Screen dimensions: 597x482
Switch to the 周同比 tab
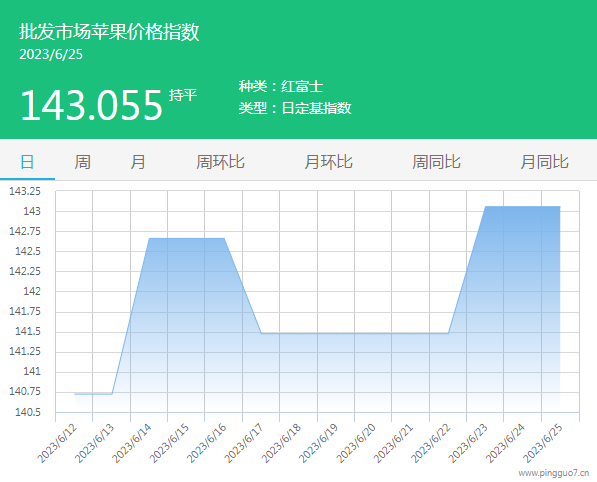[436, 162]
